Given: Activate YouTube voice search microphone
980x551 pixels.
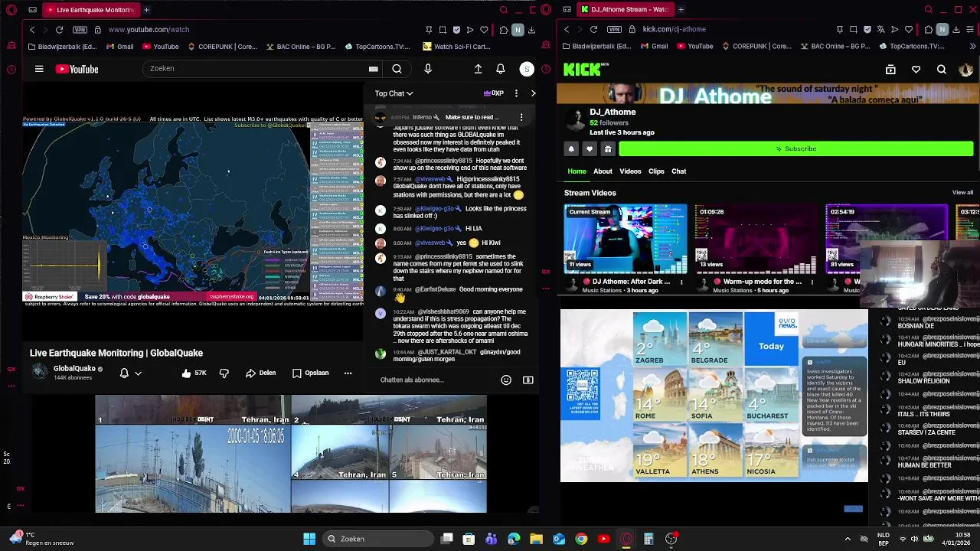Looking at the screenshot, I should point(428,69).
